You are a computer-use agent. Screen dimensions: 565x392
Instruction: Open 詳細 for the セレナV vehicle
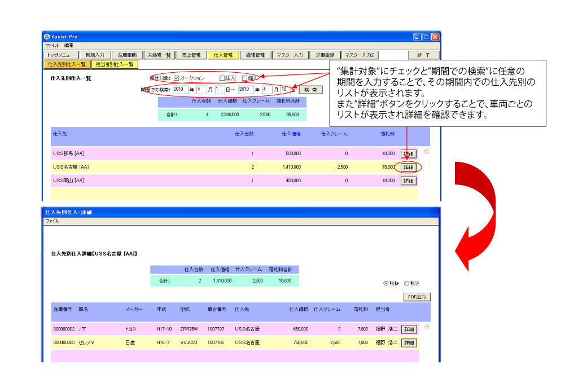pyautogui.click(x=409, y=342)
